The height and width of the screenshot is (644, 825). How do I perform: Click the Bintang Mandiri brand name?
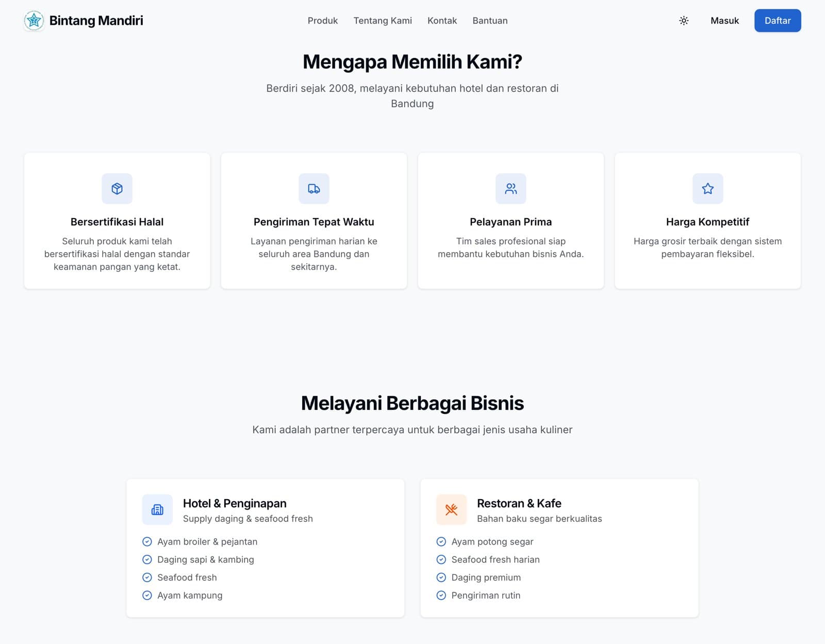[96, 21]
